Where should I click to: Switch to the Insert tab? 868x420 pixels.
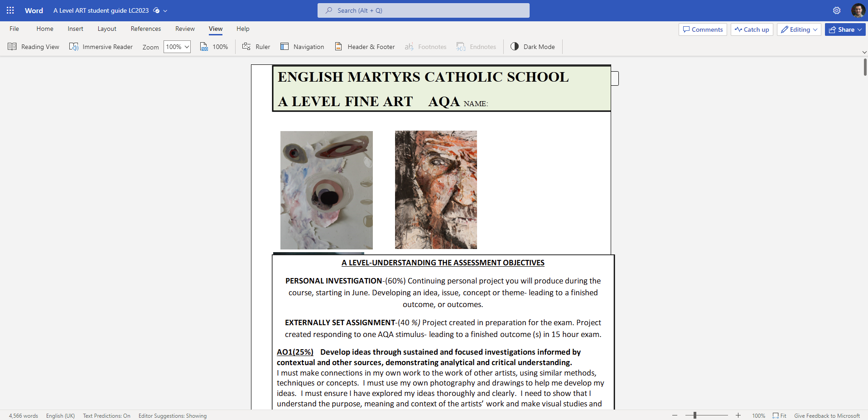tap(76, 29)
